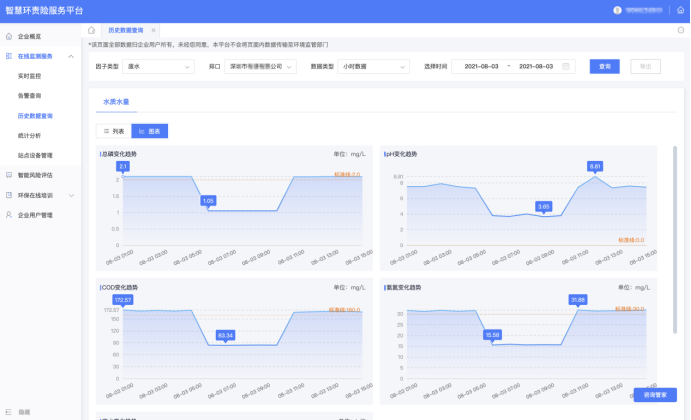This screenshot has height=420, width=691.
Task: Click the 智能风险评估 sidebar icon
Action: point(9,175)
